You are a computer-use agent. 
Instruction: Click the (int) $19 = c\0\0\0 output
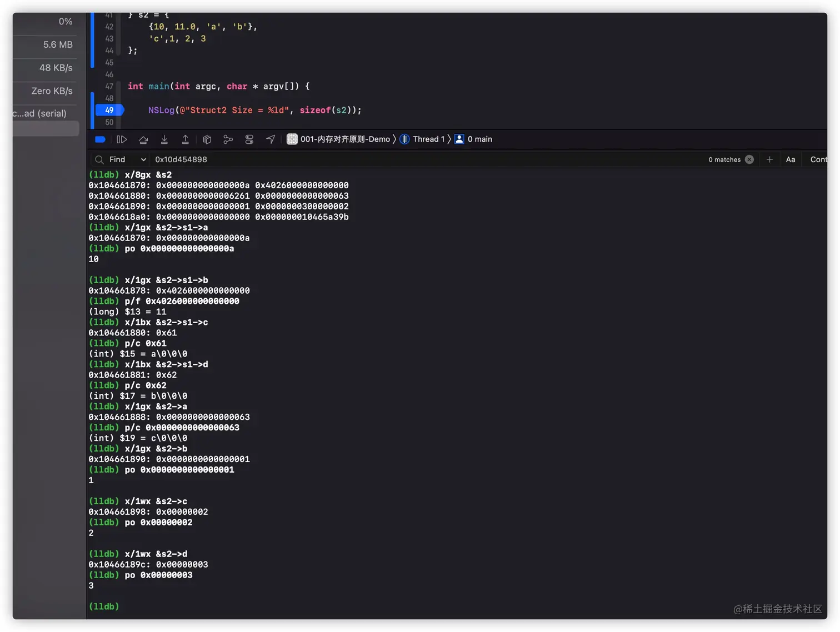(x=138, y=439)
